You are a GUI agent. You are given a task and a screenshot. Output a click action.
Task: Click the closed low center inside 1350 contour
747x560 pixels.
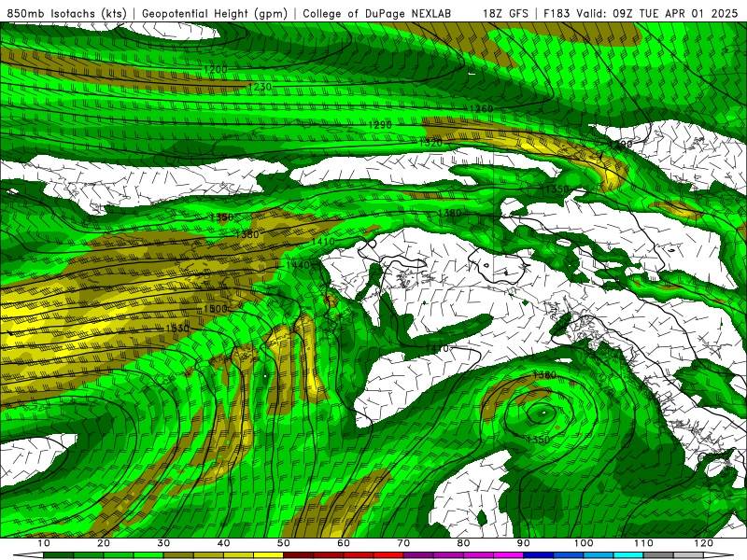click(543, 413)
